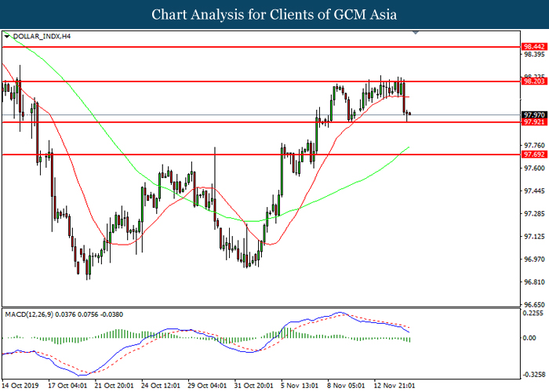The width and height of the screenshot is (549, 392).
Task: Select the 14 Oct 2019 date label
Action: coord(20,386)
